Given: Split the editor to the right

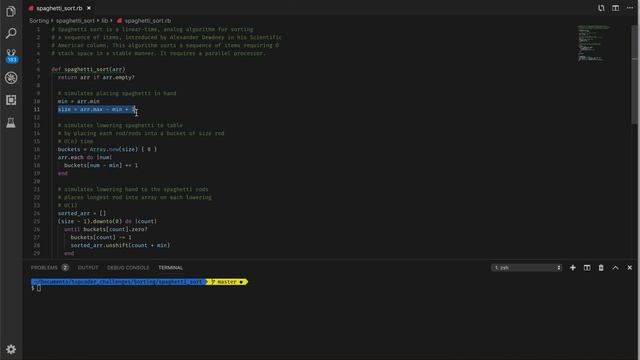Looking at the screenshot, I should point(615,8).
